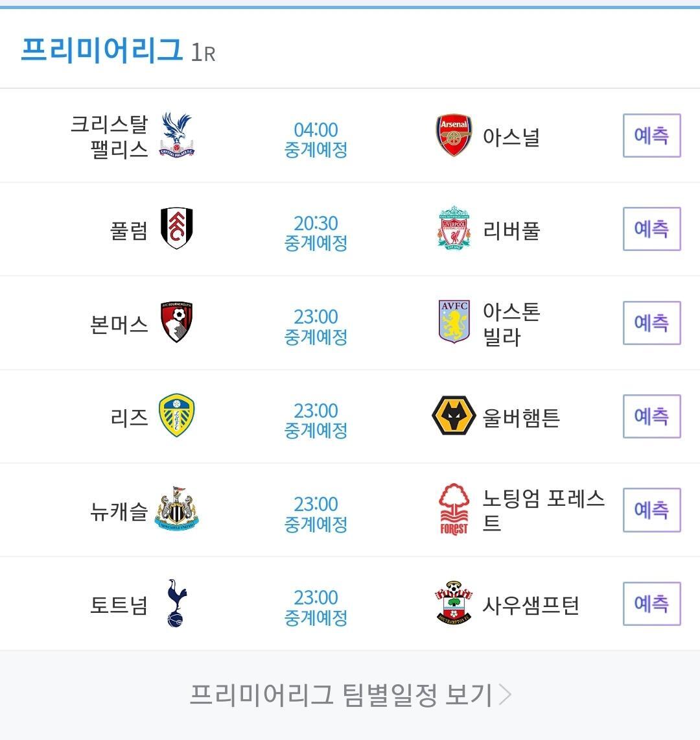Select the Southampton club crest
Screen dimensions: 700x740
454,603
